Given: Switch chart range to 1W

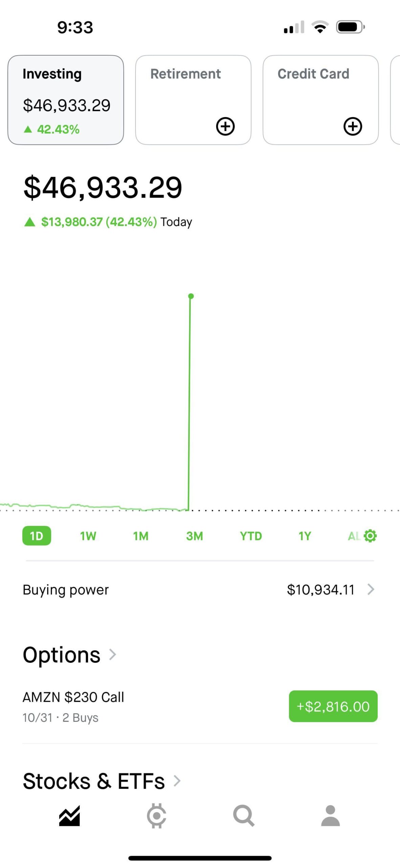Looking at the screenshot, I should pyautogui.click(x=88, y=536).
